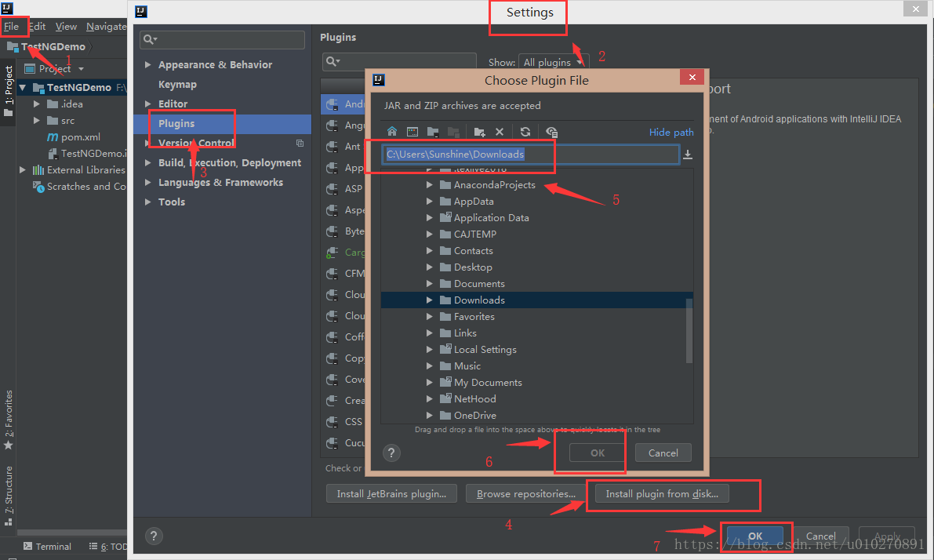Open the Show: All plugins dropdown
This screenshot has height=560, width=934.
click(x=554, y=62)
